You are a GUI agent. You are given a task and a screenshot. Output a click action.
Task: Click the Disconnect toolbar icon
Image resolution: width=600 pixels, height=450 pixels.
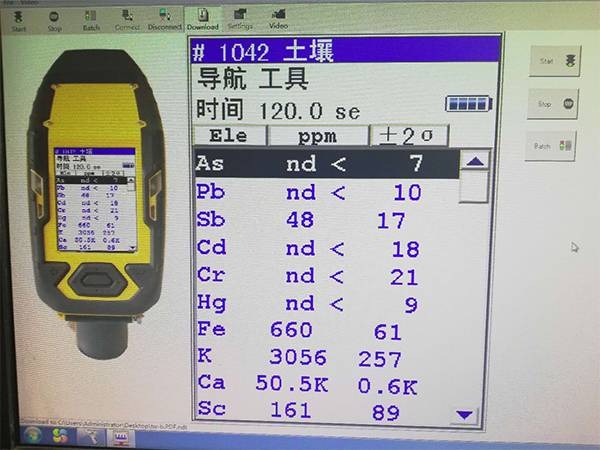coord(165,19)
